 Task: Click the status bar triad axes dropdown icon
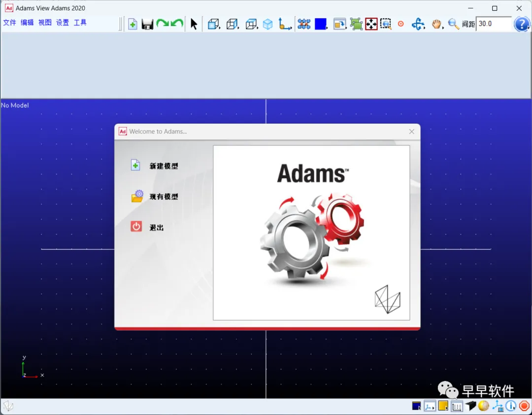430,406
